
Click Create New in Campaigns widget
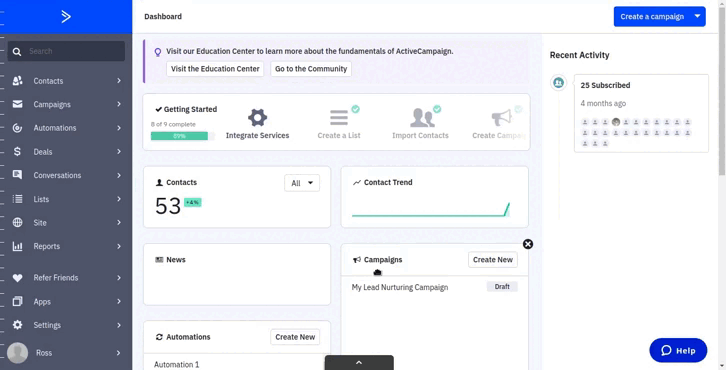[493, 260]
